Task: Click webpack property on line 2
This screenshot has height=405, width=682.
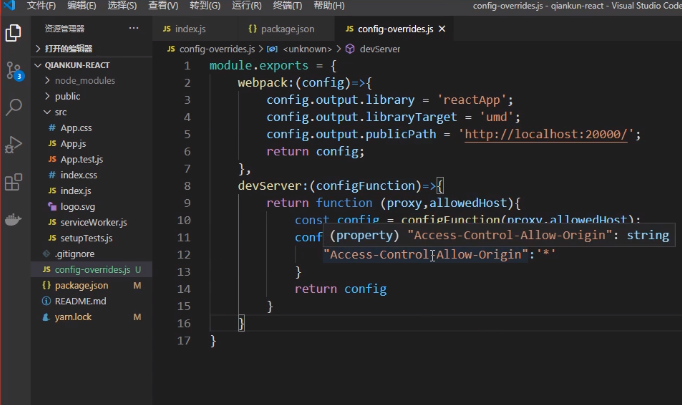Action: point(263,83)
